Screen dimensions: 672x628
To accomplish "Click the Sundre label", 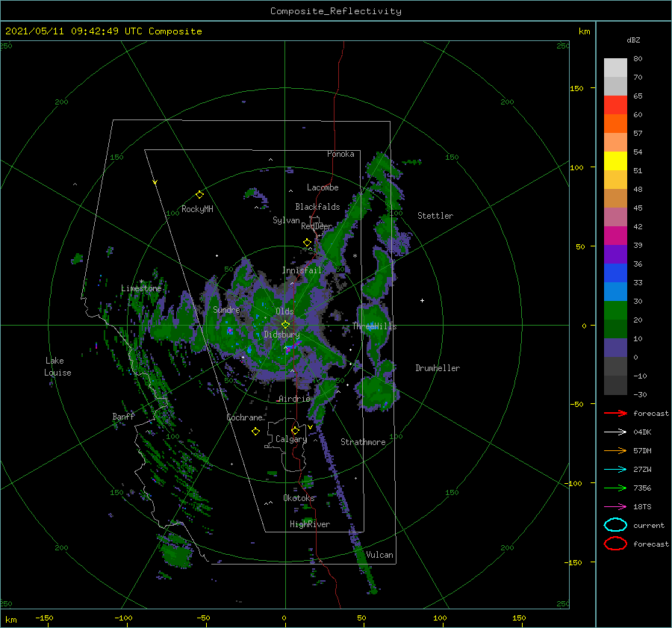I will (226, 309).
